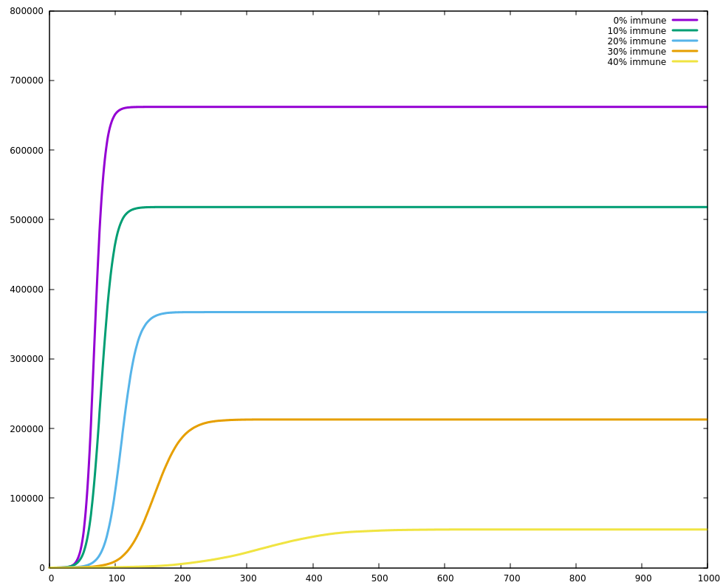Click the light blue legend line sample
723x588 pixels.
(x=685, y=41)
